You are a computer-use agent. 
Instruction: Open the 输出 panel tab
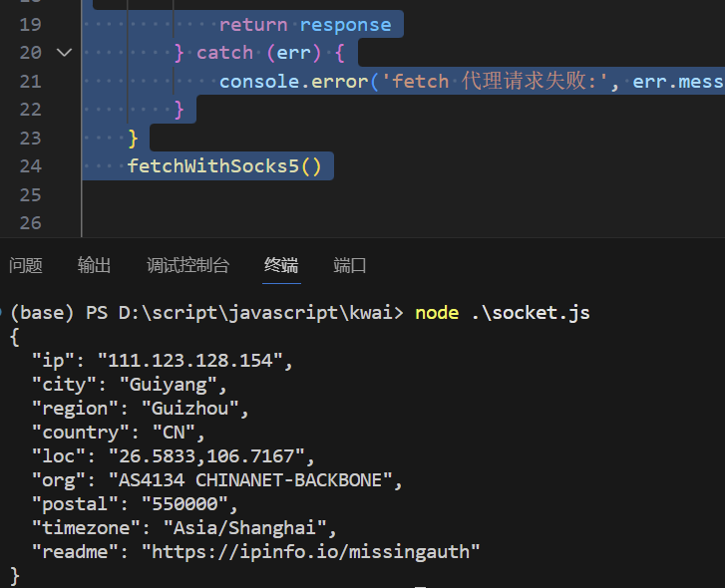pyautogui.click(x=95, y=265)
